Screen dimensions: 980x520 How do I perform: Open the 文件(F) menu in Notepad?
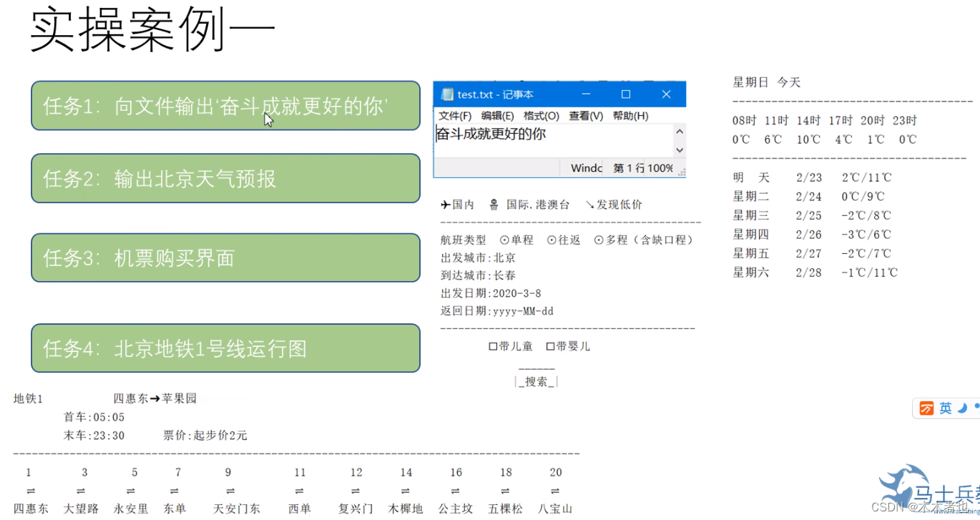tap(454, 115)
